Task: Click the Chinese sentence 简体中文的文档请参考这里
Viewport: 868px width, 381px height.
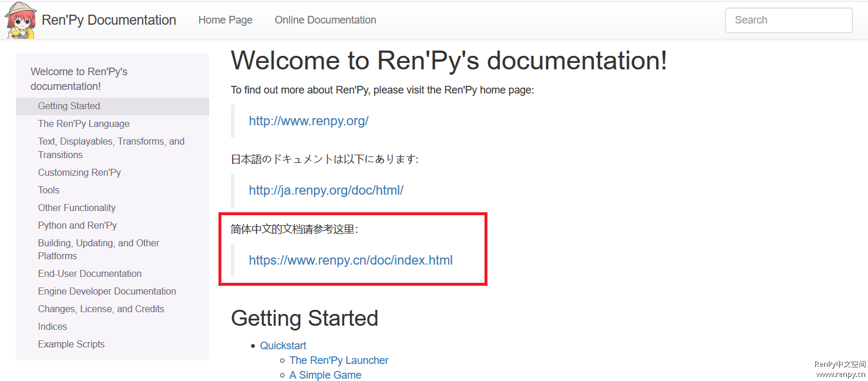Action: [x=294, y=229]
